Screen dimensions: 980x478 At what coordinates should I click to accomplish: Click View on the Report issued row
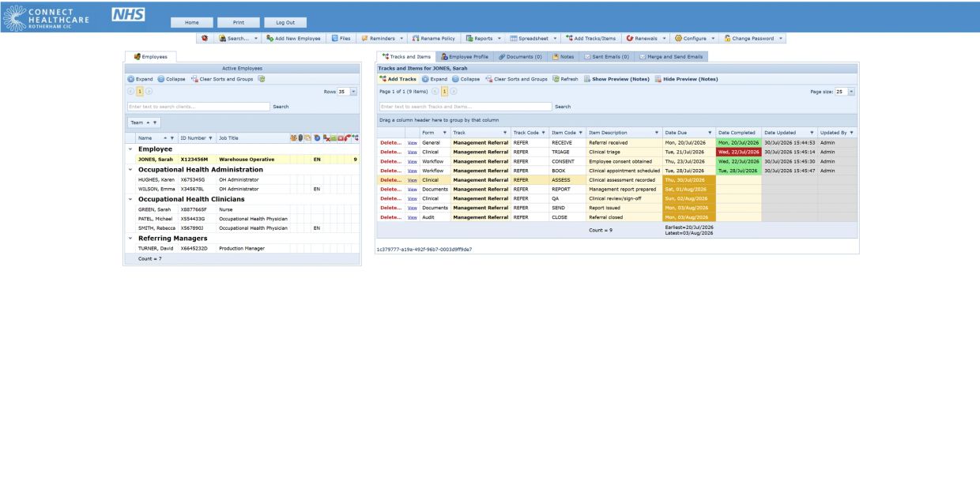click(x=412, y=207)
